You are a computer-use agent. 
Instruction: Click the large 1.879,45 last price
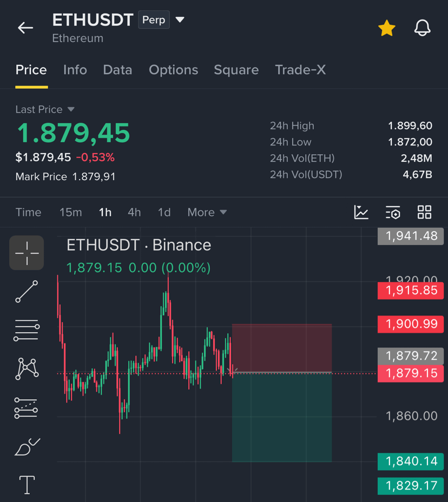74,133
